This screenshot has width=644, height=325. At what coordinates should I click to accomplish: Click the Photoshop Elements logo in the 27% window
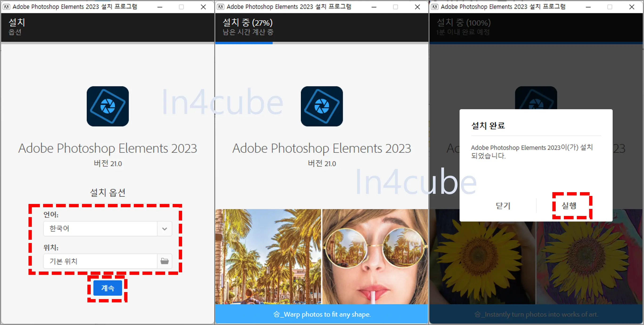pos(322,106)
